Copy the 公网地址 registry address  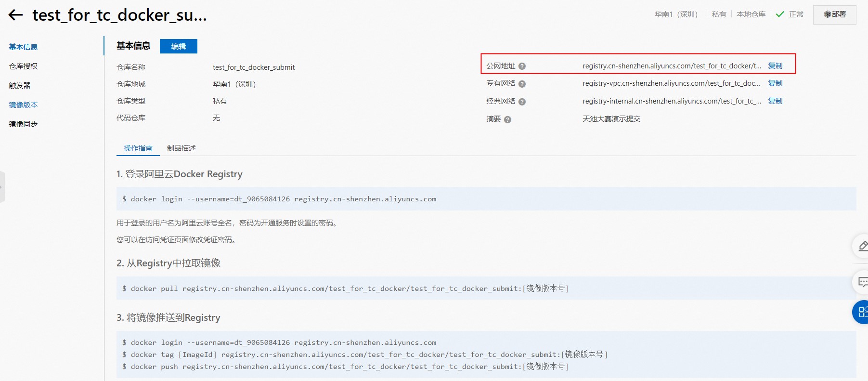775,66
